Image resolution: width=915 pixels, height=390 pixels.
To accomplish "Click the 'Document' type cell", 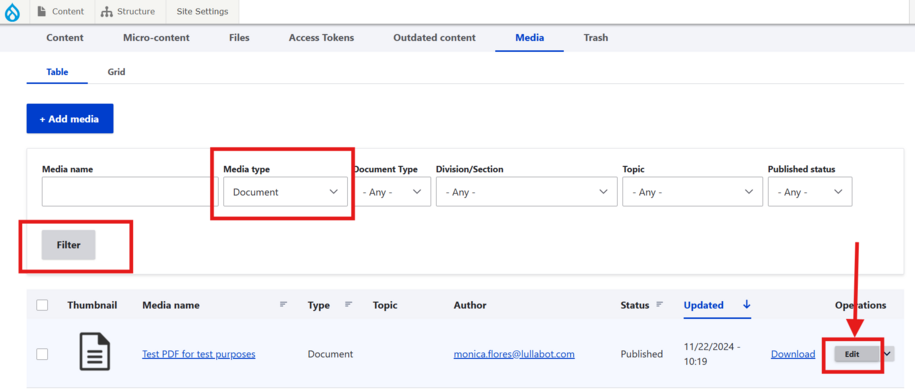I will pyautogui.click(x=330, y=354).
